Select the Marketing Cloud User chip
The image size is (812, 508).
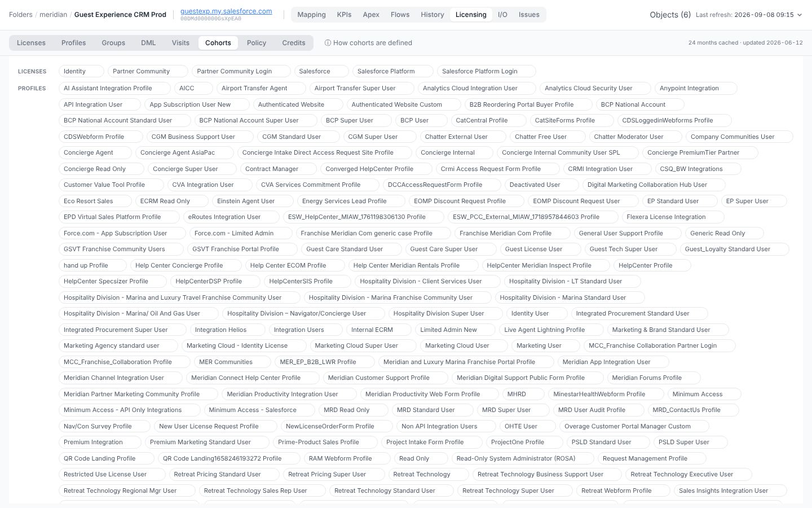(x=464, y=345)
